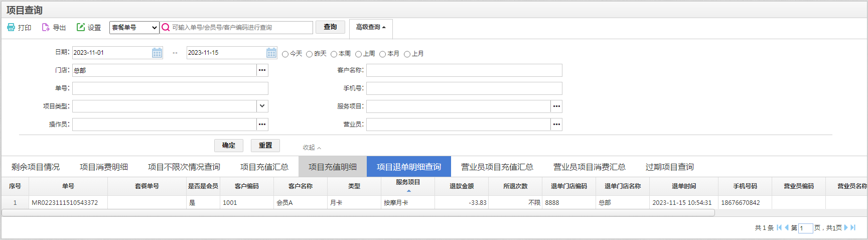Image resolution: width=868 pixels, height=240 pixels.
Task: Select the 上周 radio option
Action: tap(358, 54)
